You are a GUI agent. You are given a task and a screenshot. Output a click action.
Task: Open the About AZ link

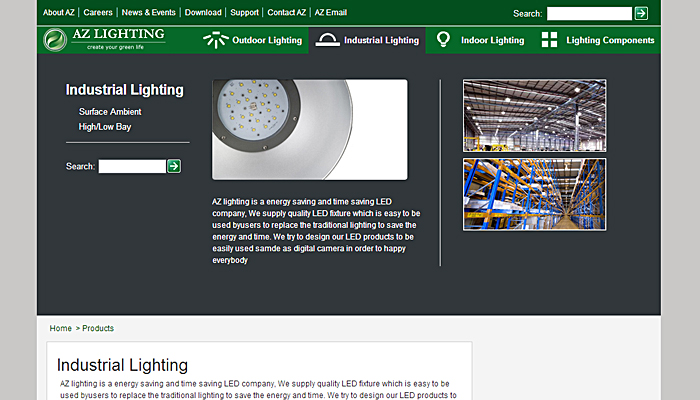[x=58, y=12]
